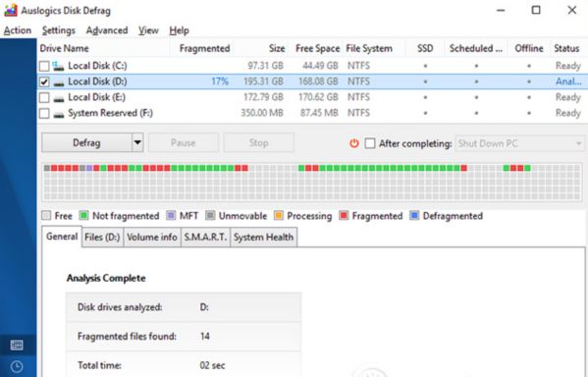The height and width of the screenshot is (377, 588).
Task: Click the Unmovable gray legend swatch
Action: point(210,215)
